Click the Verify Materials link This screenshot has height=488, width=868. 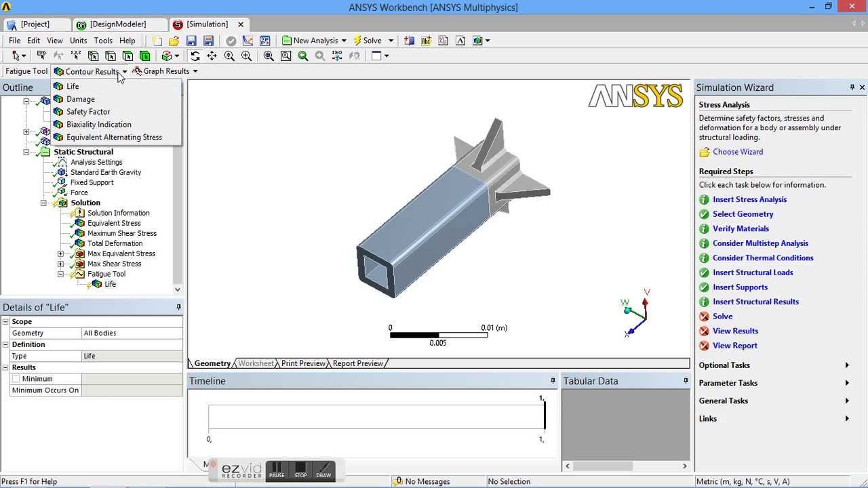click(741, 228)
